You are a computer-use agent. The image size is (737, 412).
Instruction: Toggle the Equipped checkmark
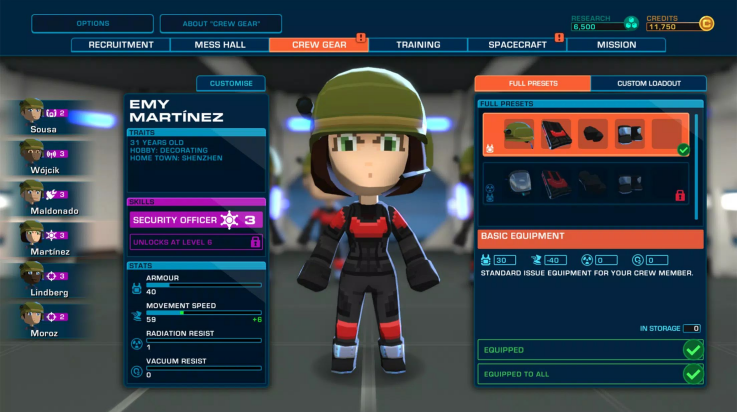click(x=693, y=350)
